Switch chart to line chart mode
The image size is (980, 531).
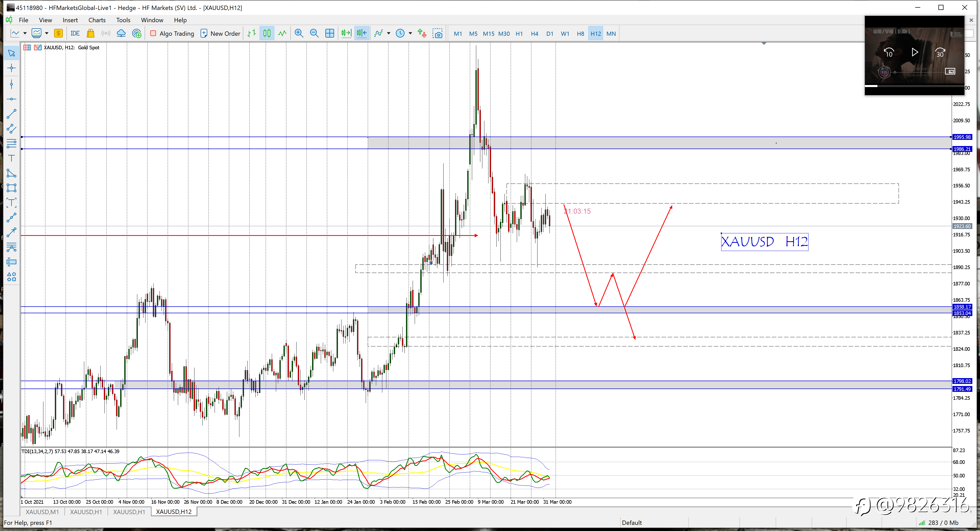[x=282, y=33]
